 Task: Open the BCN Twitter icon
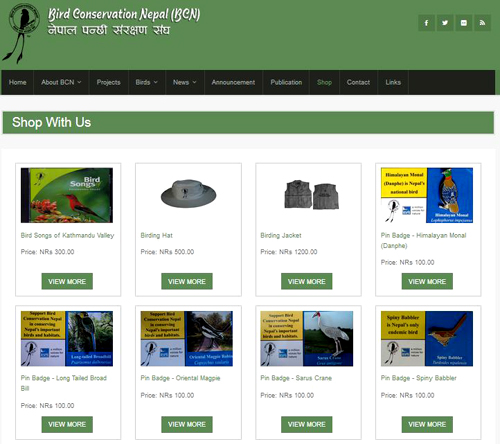445,23
